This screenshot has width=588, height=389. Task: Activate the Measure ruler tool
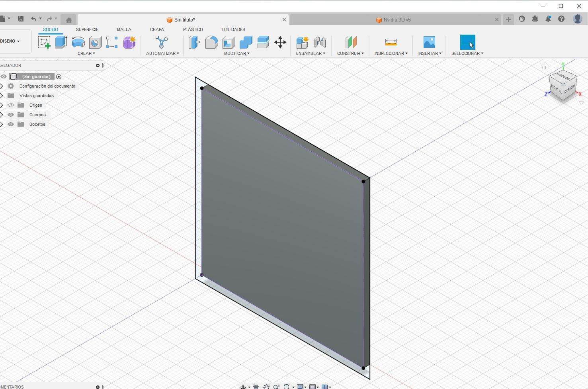point(391,42)
